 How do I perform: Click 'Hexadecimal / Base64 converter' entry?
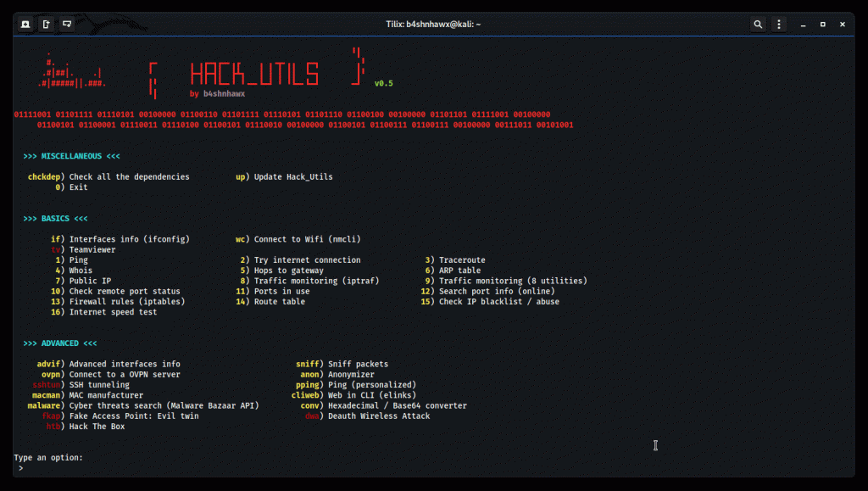point(398,405)
